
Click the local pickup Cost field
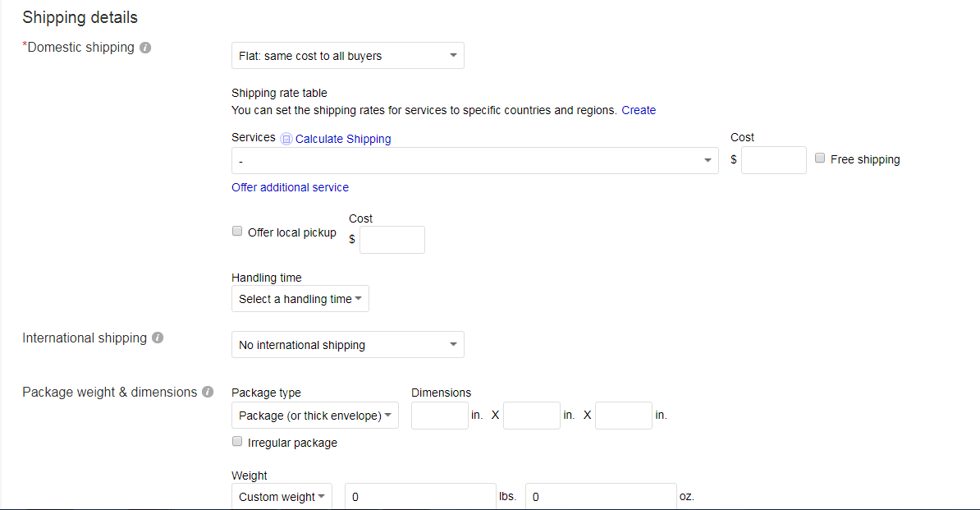click(392, 240)
